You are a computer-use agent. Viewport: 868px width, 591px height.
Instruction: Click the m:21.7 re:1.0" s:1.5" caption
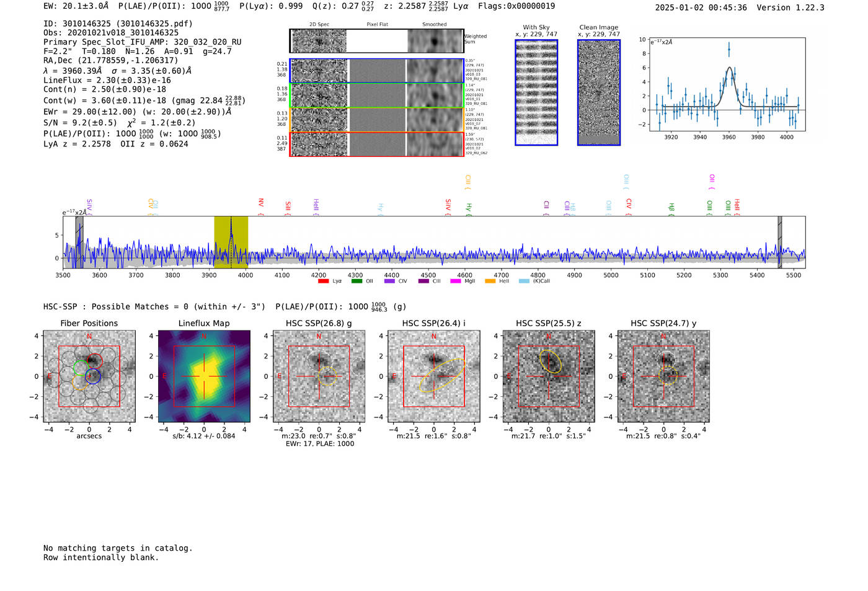point(549,436)
